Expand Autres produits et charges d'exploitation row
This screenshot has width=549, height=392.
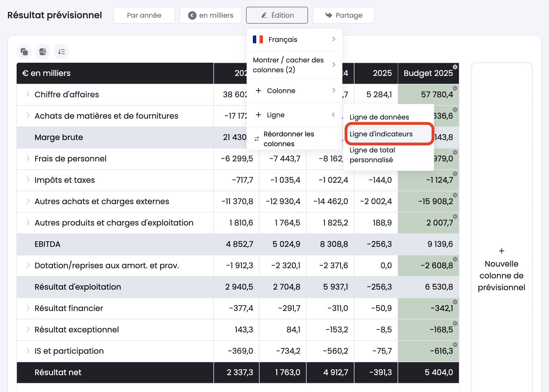pyautogui.click(x=28, y=222)
